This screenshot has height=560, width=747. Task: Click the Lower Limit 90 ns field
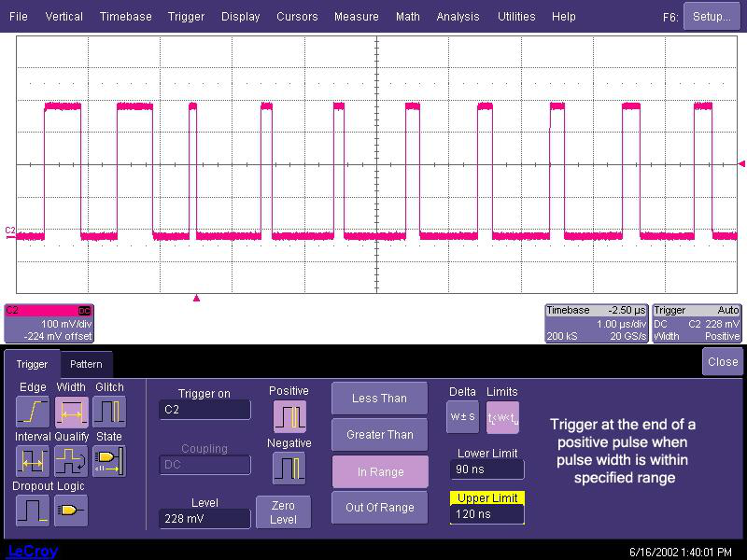[486, 469]
